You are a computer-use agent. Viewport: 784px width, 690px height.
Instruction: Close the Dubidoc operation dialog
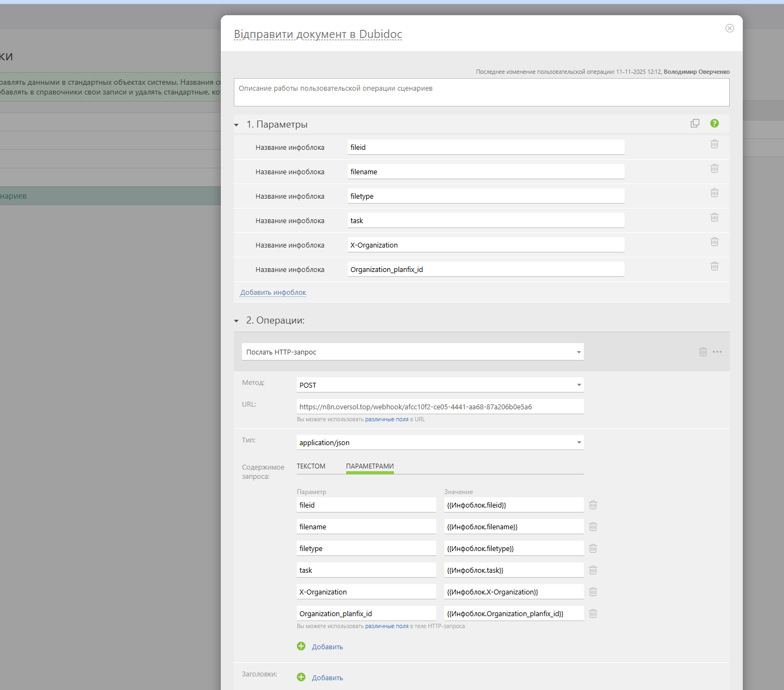pyautogui.click(x=730, y=28)
